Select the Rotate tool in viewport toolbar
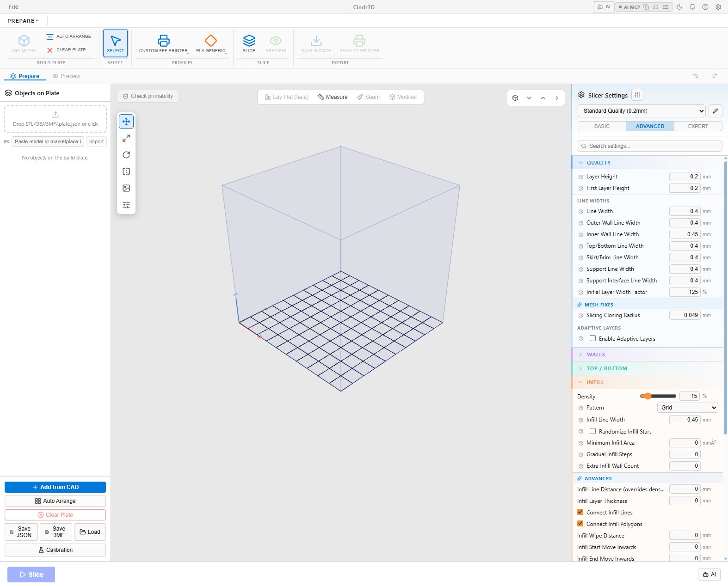The image size is (728, 587). pos(126,155)
